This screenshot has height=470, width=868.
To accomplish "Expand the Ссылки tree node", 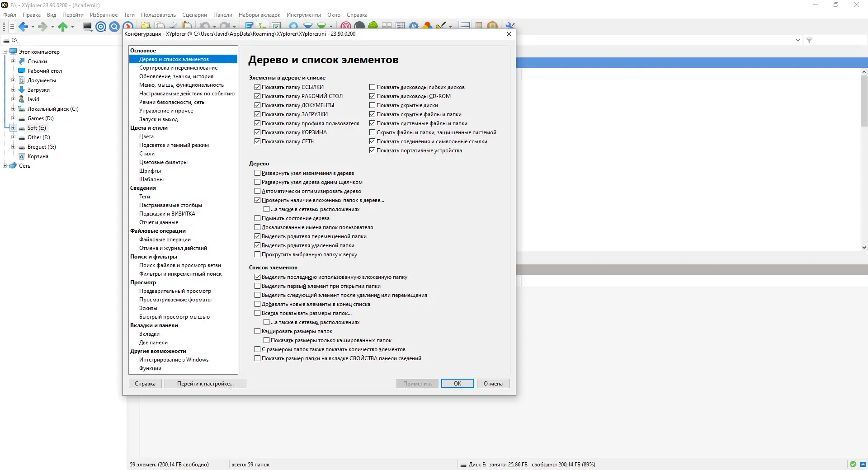I will click(x=13, y=61).
